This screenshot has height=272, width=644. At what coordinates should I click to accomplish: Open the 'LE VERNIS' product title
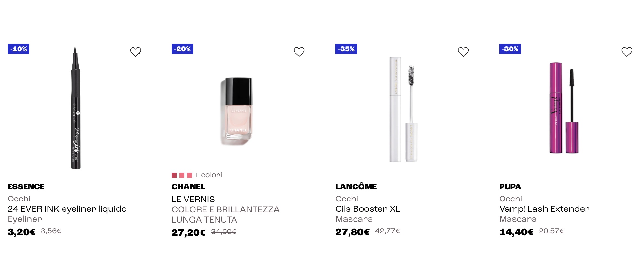click(193, 199)
